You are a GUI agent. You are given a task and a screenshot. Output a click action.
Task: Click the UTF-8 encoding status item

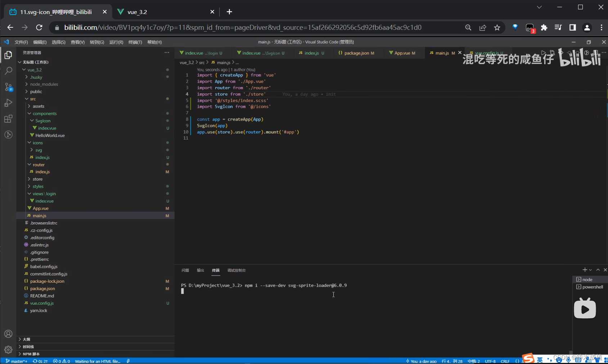(490, 361)
